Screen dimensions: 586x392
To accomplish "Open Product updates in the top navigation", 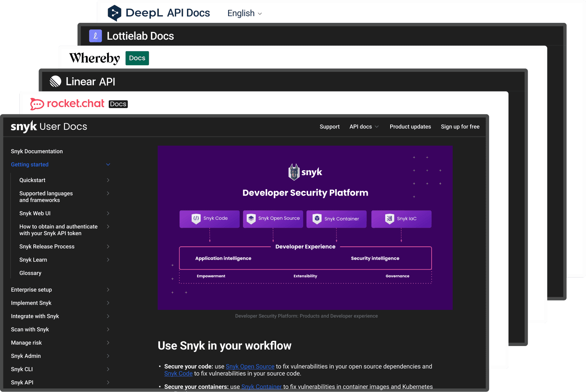I will click(x=410, y=127).
